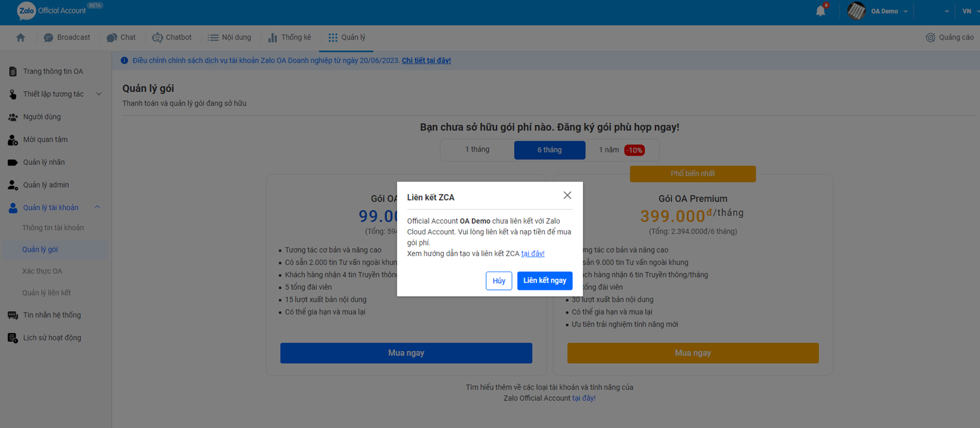Open the Broadcast tab
The width and height of the screenshot is (980, 428).
(x=67, y=37)
